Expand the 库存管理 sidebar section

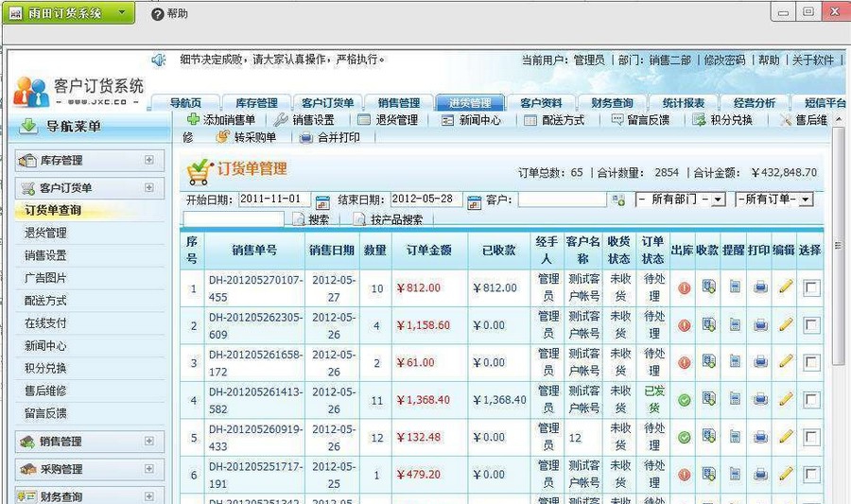pos(148,160)
